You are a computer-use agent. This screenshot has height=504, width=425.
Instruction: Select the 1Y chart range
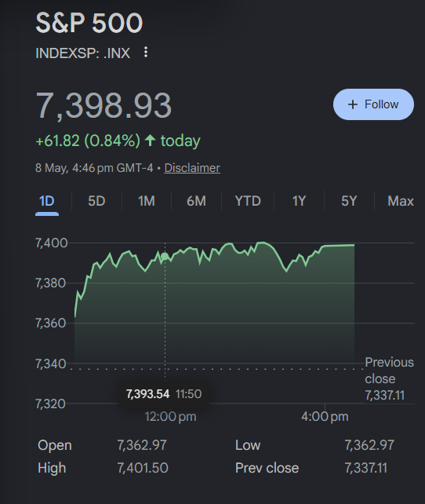click(299, 201)
